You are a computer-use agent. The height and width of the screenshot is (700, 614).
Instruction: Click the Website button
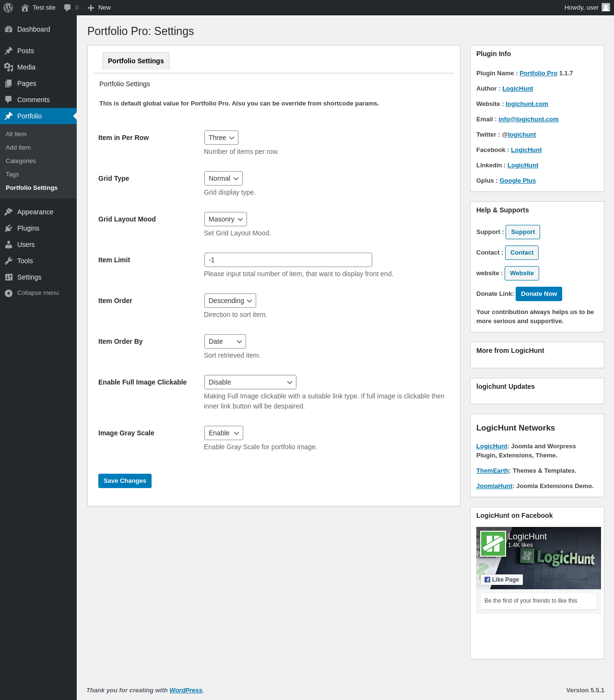(x=522, y=273)
